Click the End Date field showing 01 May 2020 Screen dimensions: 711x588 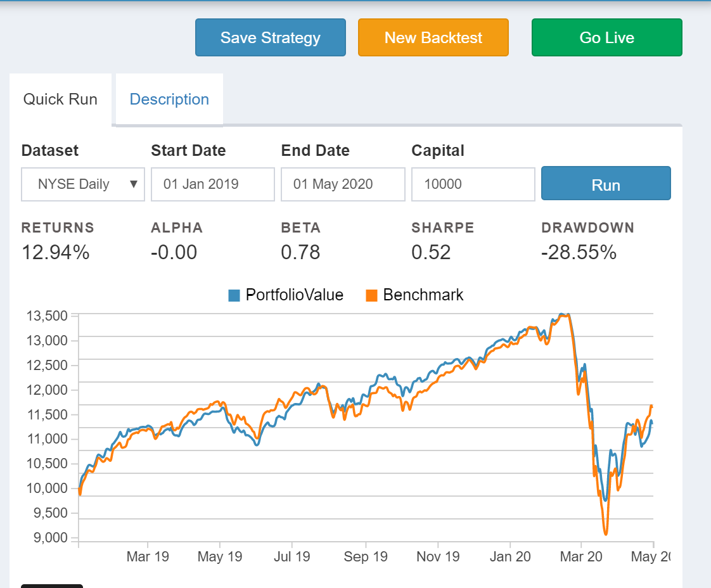click(x=343, y=184)
